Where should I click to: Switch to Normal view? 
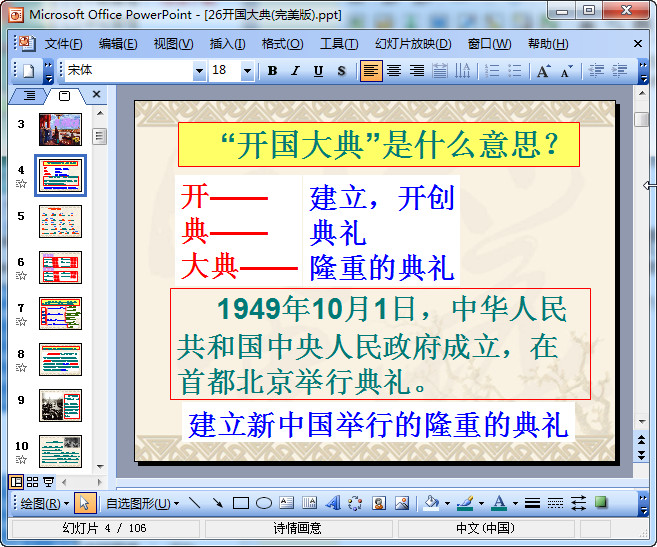[x=16, y=482]
